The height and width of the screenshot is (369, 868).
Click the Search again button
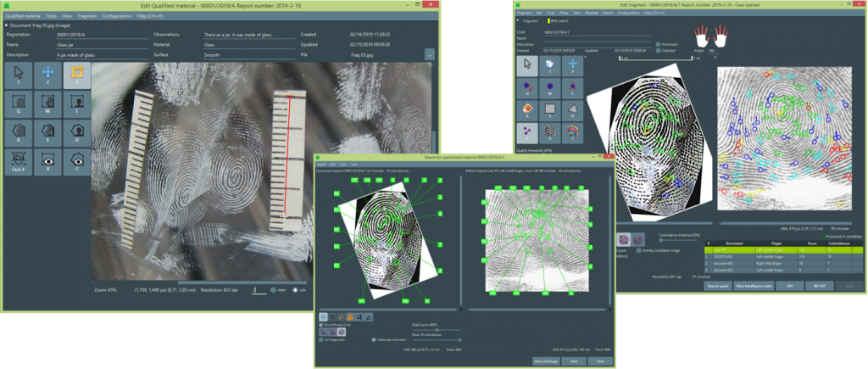click(719, 286)
